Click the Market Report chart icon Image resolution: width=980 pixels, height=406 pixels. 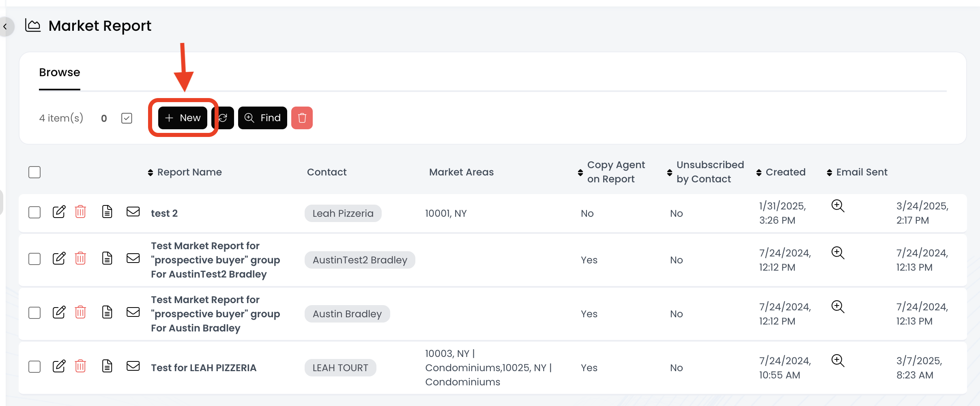pyautogui.click(x=33, y=26)
